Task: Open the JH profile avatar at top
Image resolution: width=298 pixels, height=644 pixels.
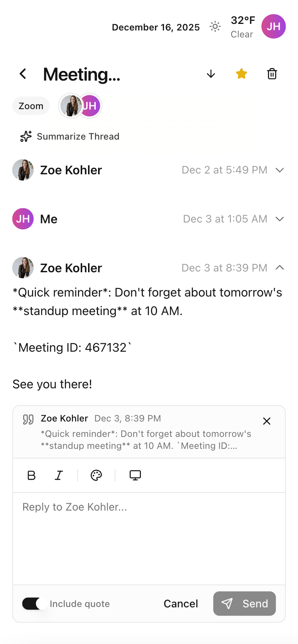Action: click(x=273, y=27)
